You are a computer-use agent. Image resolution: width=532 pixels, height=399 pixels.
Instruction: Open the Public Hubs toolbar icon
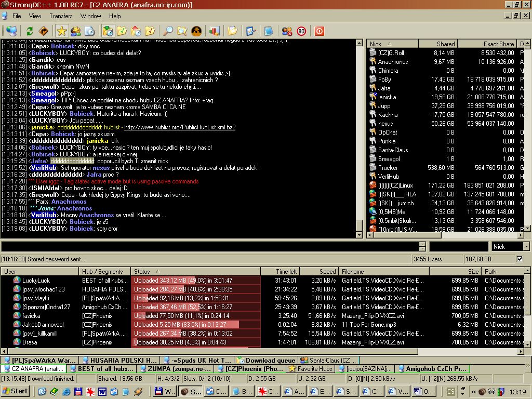11,31
